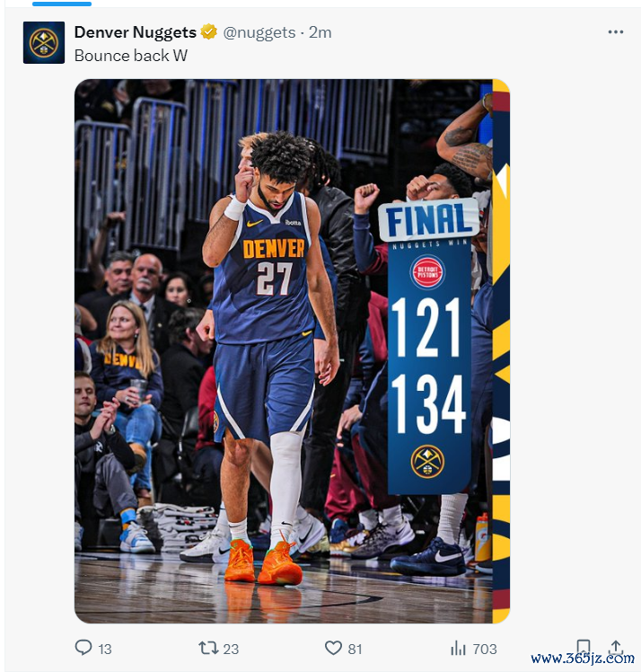The image size is (641, 672).
Task: Click the gold verified badge
Action: (x=209, y=32)
